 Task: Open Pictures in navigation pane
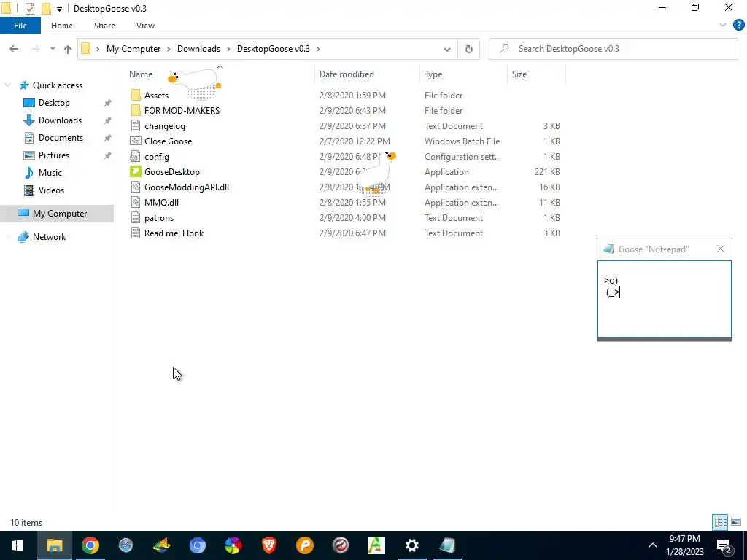[x=54, y=155]
